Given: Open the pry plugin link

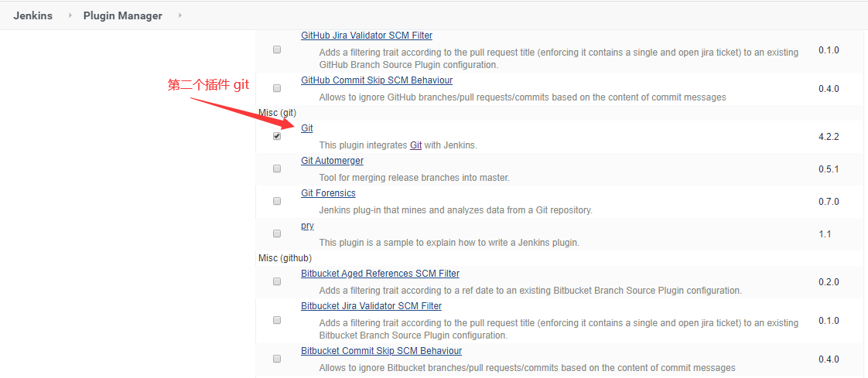Looking at the screenshot, I should 307,226.
